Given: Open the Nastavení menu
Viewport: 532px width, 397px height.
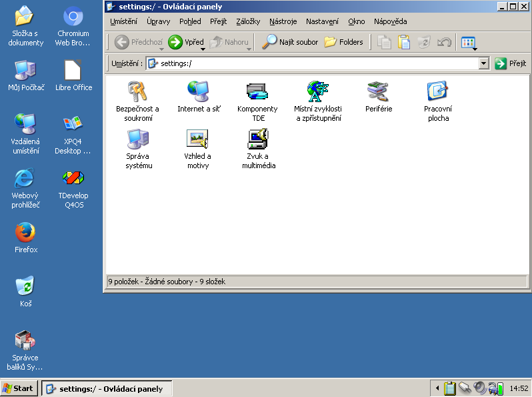Looking at the screenshot, I should tap(322, 21).
